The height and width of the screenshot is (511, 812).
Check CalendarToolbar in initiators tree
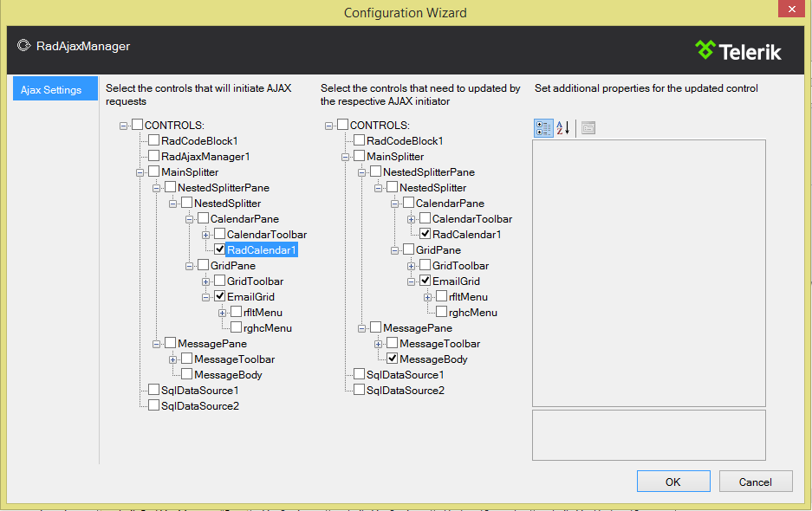pos(219,234)
